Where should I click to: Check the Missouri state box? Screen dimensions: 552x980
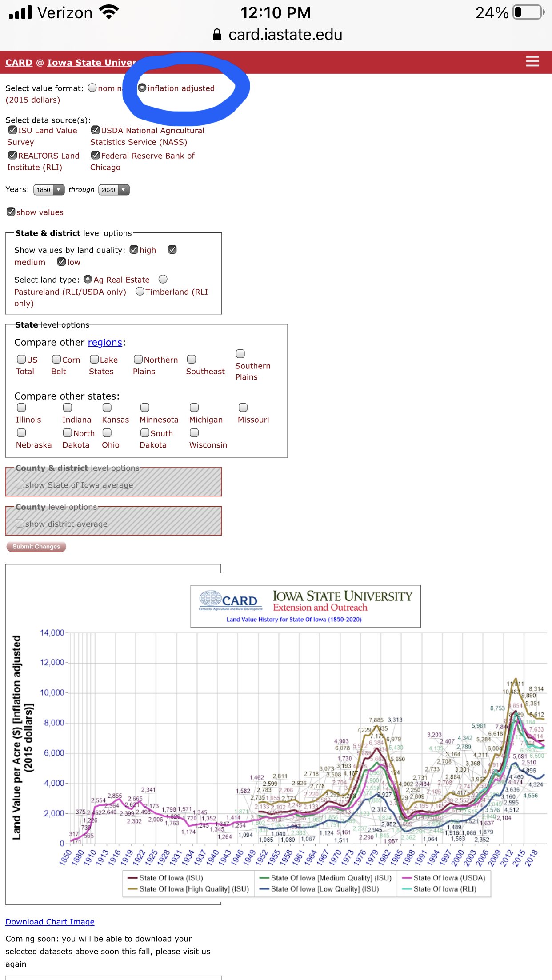243,407
